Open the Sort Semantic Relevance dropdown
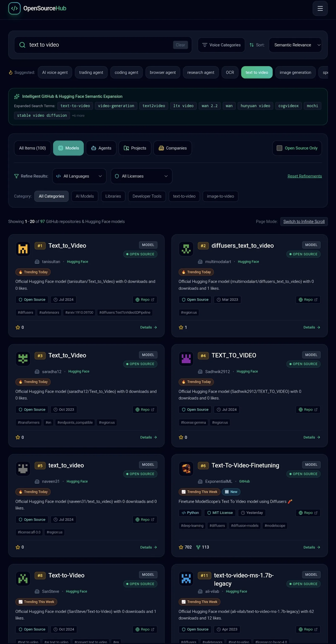The height and width of the screenshot is (644, 336). [295, 45]
